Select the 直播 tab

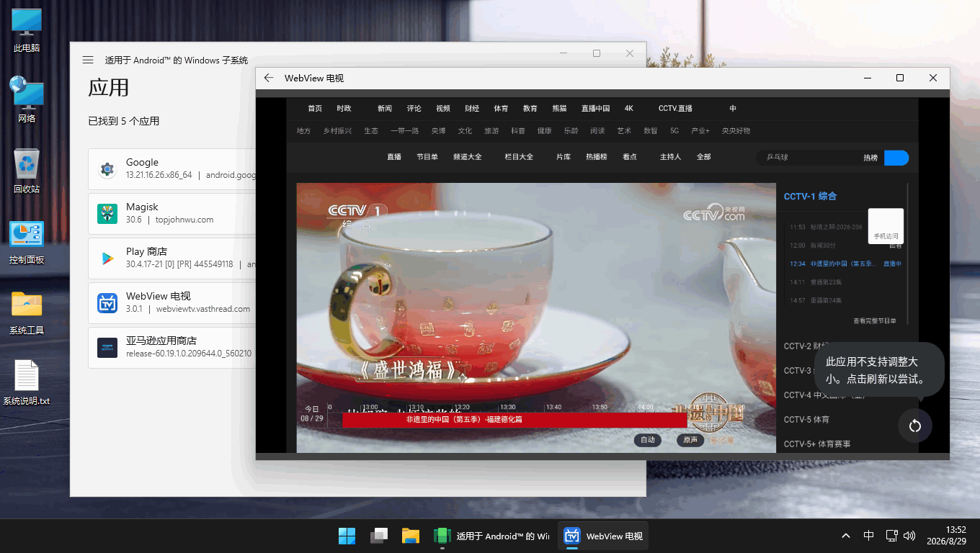(x=394, y=157)
